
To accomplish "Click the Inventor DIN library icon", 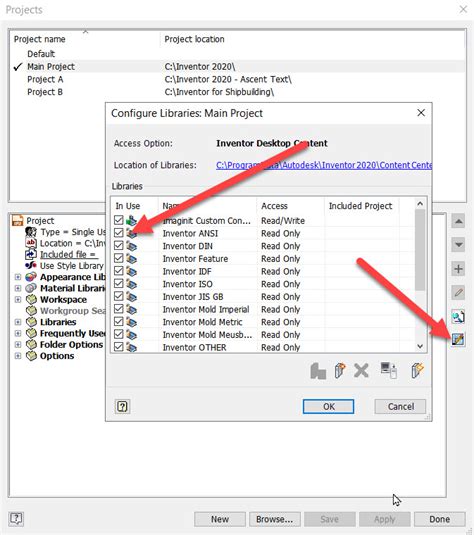I will click(x=131, y=246).
